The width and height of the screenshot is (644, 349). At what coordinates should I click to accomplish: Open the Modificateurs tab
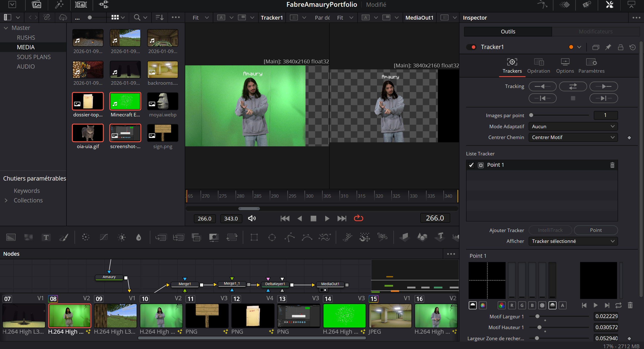pyautogui.click(x=595, y=32)
